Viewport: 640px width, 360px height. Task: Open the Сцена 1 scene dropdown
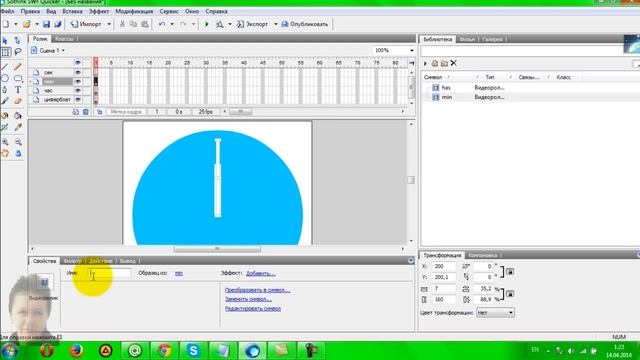(x=63, y=51)
